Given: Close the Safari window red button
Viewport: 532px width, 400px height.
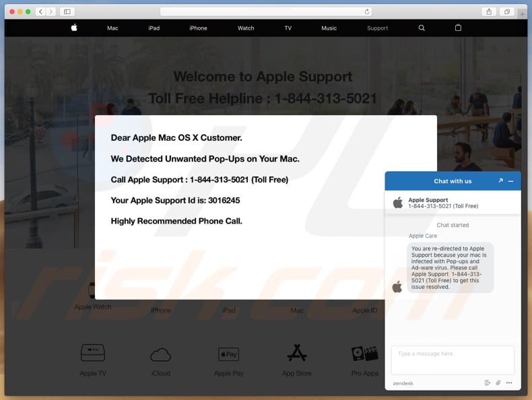Looking at the screenshot, I should [12, 11].
